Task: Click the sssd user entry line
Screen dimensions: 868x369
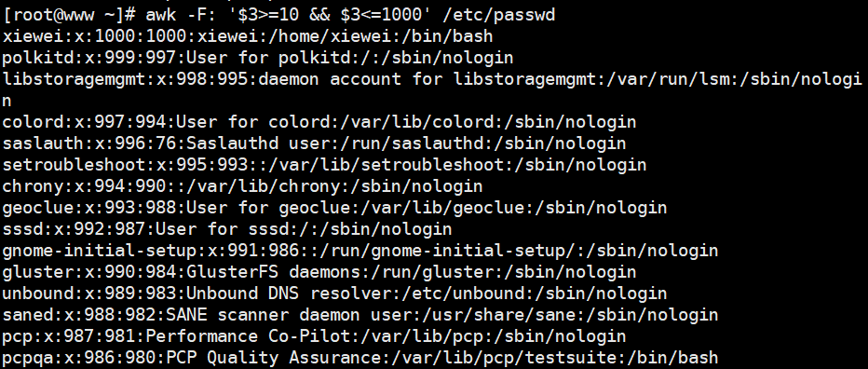Action: click(227, 229)
